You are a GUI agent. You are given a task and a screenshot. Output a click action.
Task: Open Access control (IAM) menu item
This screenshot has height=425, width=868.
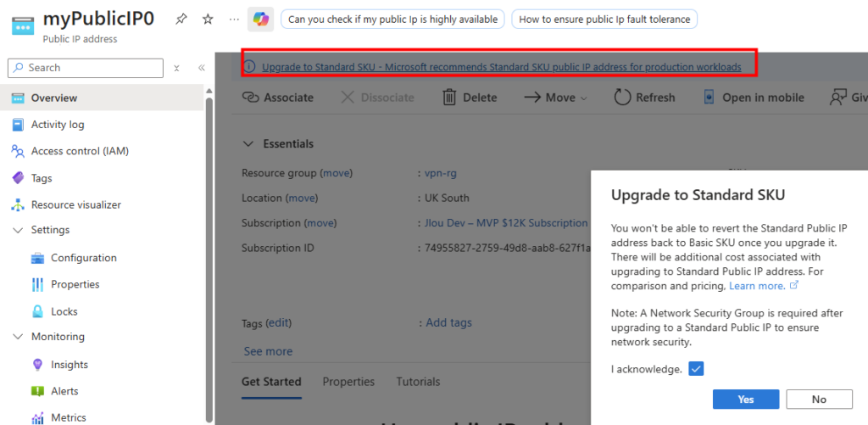pyautogui.click(x=102, y=151)
